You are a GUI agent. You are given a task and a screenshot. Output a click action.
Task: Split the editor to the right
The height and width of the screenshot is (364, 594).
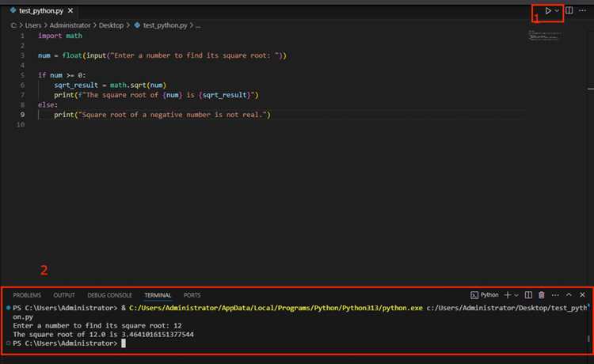pyautogui.click(x=569, y=10)
